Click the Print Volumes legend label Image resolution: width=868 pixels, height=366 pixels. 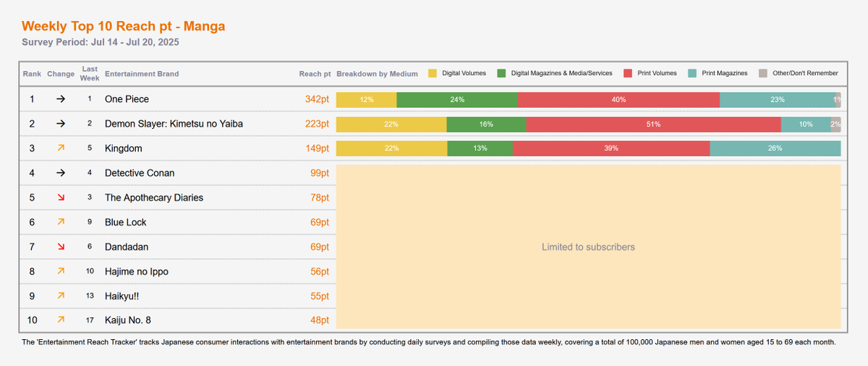[657, 73]
